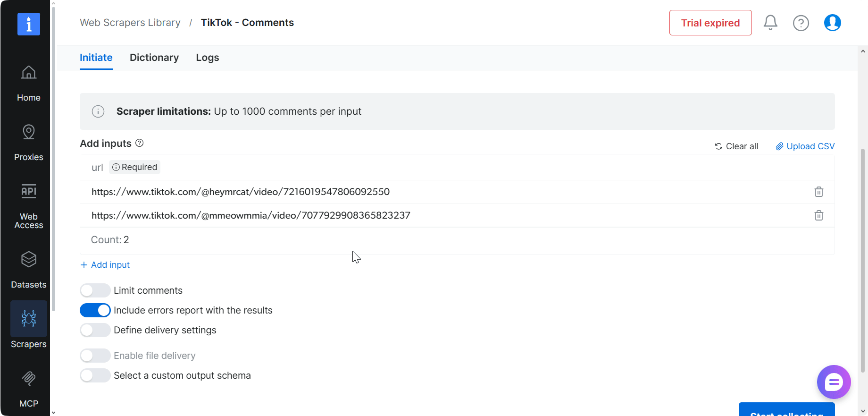Open the chat support bubble
This screenshot has height=416, width=868.
[834, 382]
